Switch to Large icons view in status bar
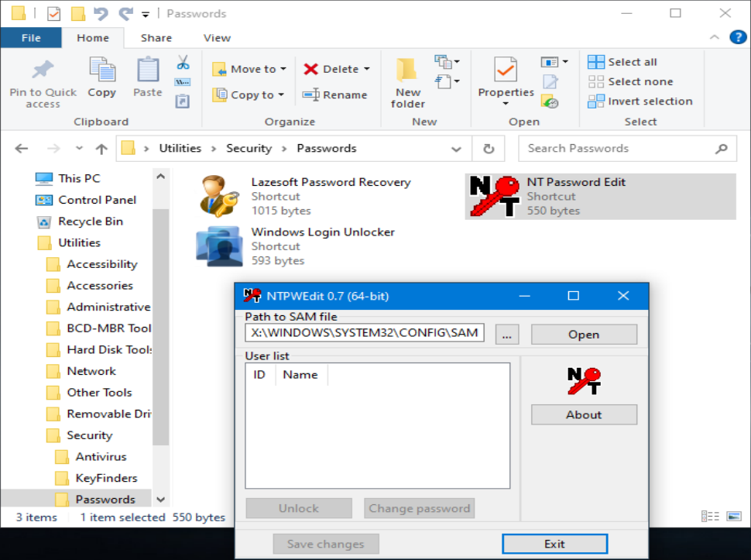 (x=734, y=516)
